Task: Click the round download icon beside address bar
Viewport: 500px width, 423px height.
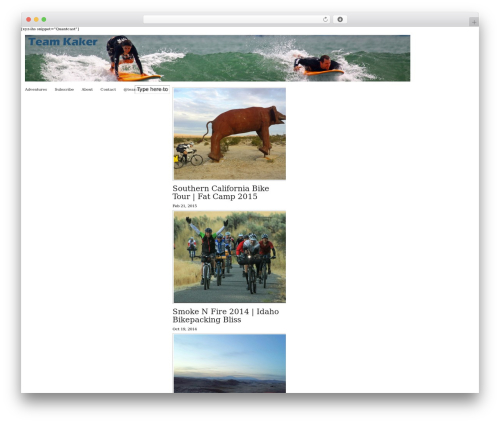Action: click(x=340, y=19)
